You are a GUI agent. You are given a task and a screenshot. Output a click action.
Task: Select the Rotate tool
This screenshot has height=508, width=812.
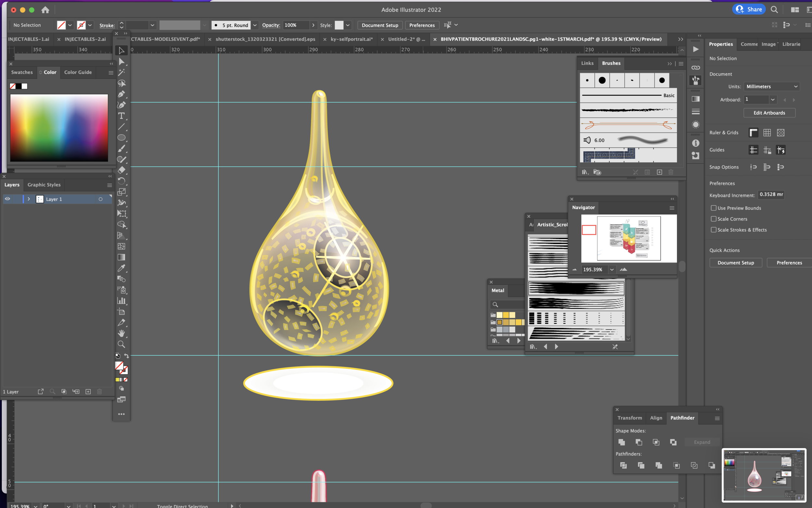tap(121, 181)
